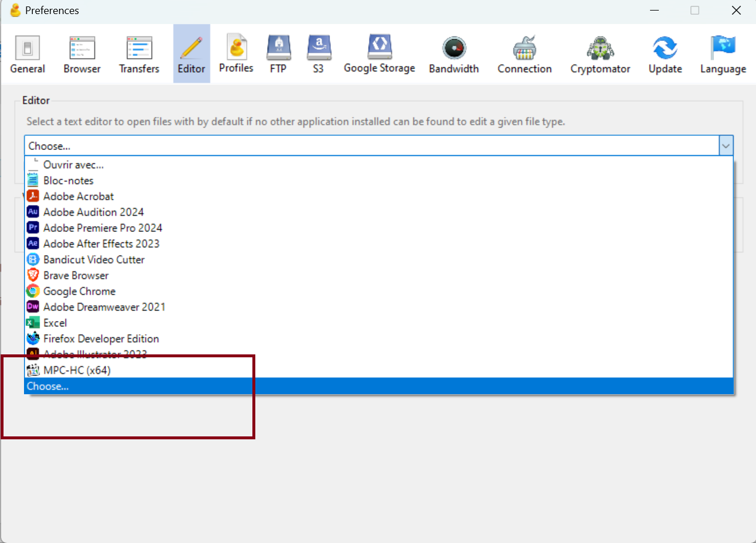Select Adobe Audition 2024 from the list

click(379, 212)
